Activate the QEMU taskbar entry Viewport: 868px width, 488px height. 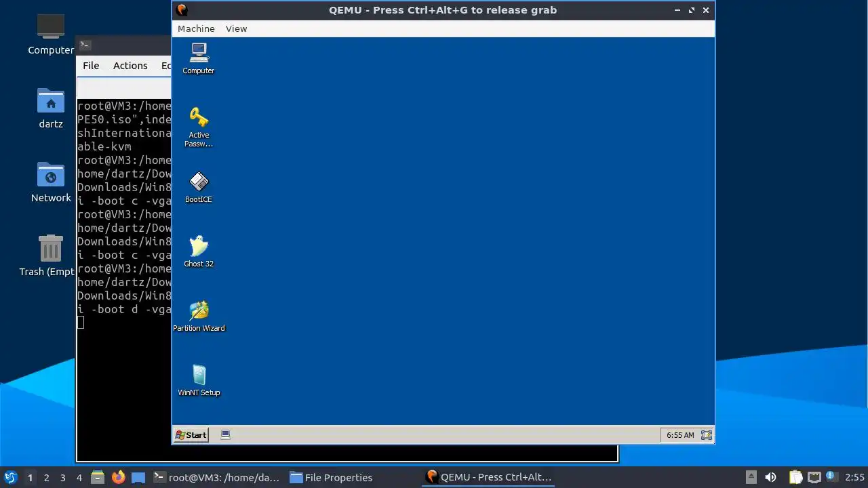[489, 477]
